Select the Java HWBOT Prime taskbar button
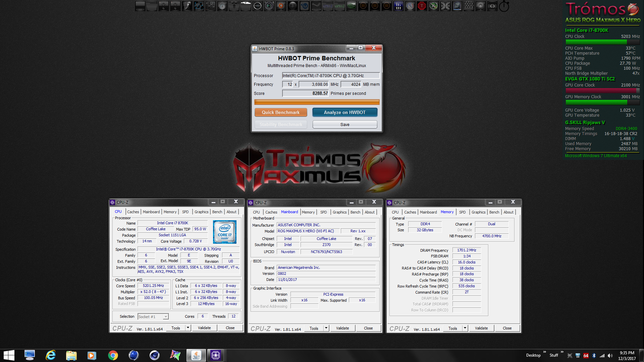The width and height of the screenshot is (644, 362). pyautogui.click(x=196, y=355)
